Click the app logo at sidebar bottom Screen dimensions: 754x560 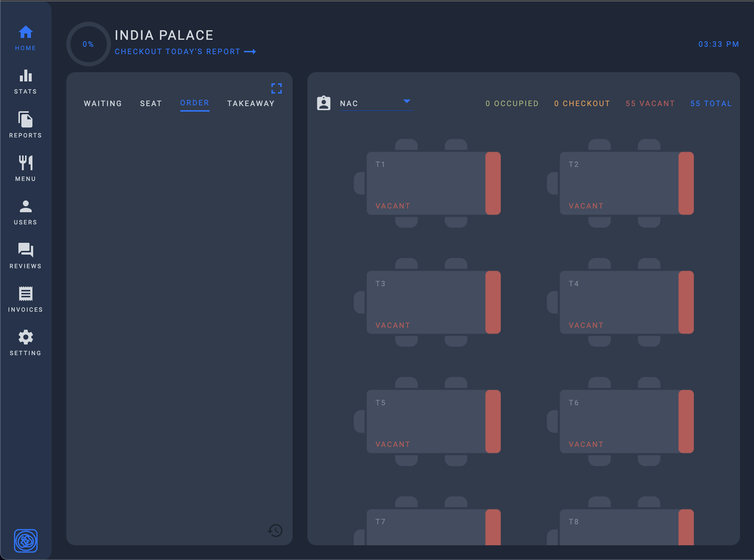point(26,540)
